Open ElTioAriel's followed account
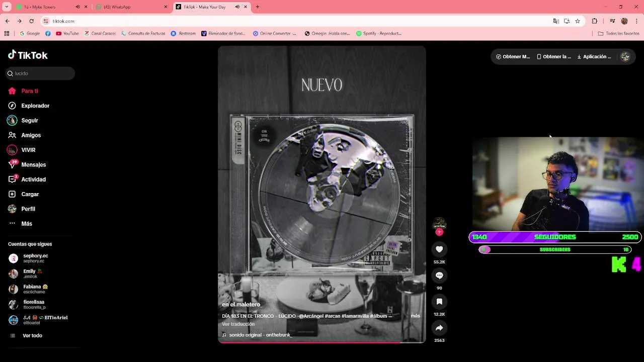This screenshot has width=644, height=362. point(38,320)
